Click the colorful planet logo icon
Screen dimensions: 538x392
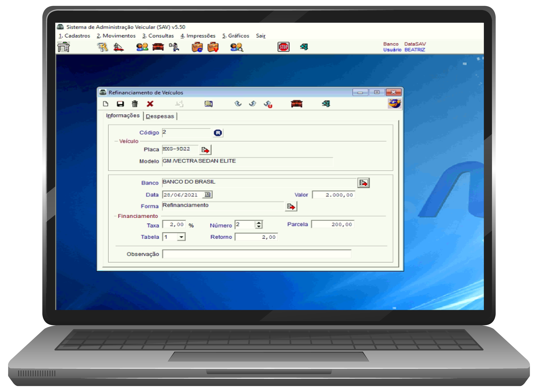coord(395,104)
